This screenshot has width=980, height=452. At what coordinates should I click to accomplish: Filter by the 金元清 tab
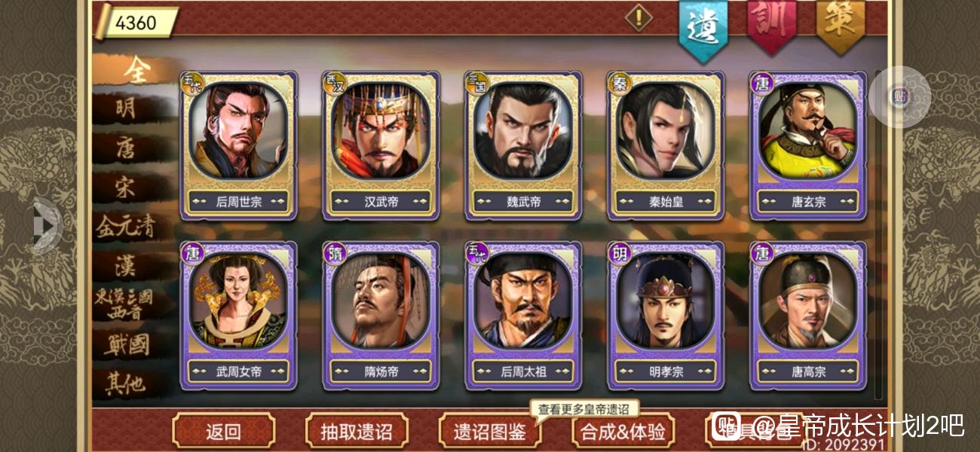(125, 227)
